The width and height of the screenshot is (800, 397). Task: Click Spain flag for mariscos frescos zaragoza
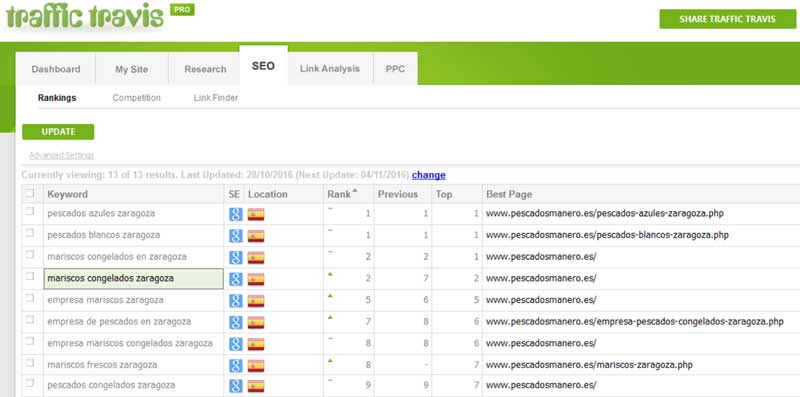(256, 366)
